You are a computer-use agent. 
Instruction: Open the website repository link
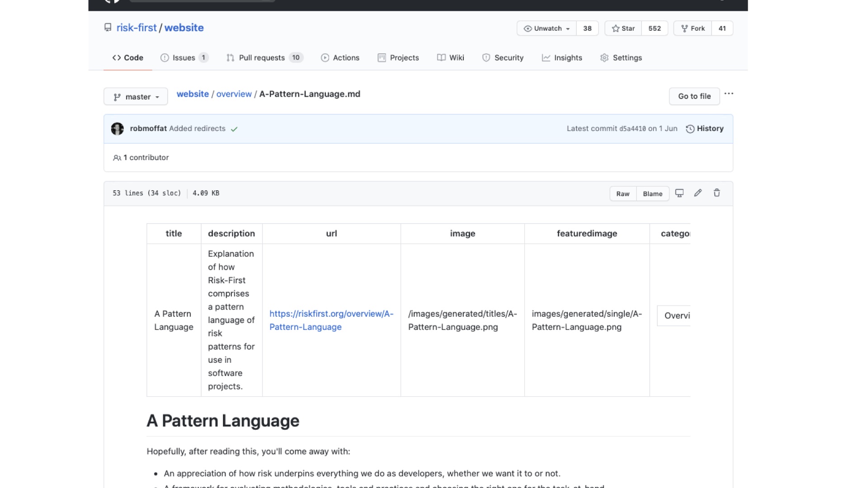[x=184, y=28]
